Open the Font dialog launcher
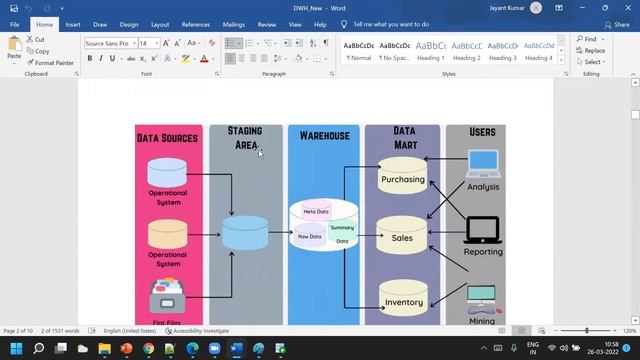 click(217, 74)
